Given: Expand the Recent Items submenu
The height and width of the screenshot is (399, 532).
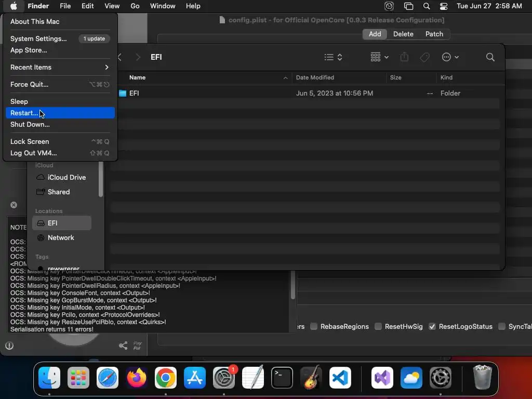Looking at the screenshot, I should pyautogui.click(x=60, y=67).
